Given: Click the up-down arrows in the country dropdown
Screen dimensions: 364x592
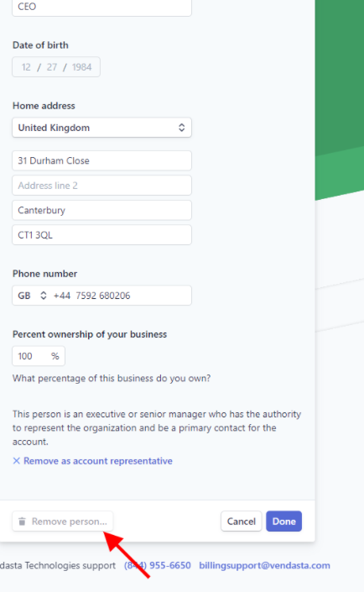Looking at the screenshot, I should click(x=181, y=128).
